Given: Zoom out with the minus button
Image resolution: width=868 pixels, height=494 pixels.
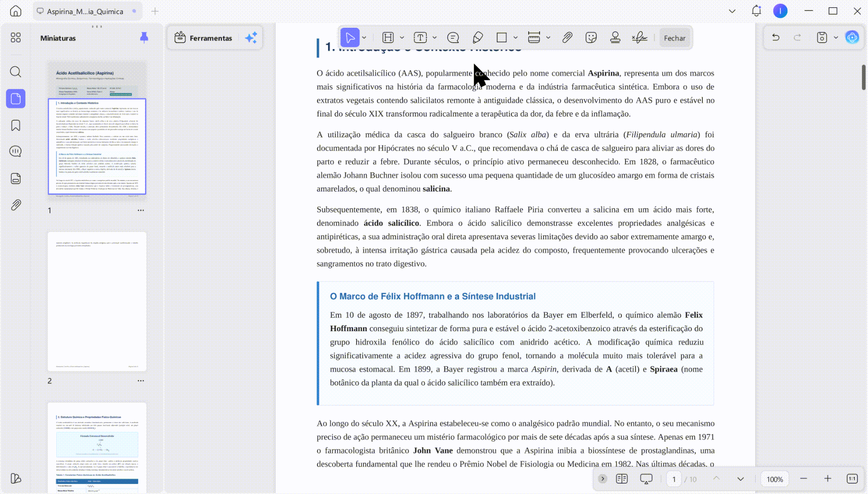Looking at the screenshot, I should [803, 479].
